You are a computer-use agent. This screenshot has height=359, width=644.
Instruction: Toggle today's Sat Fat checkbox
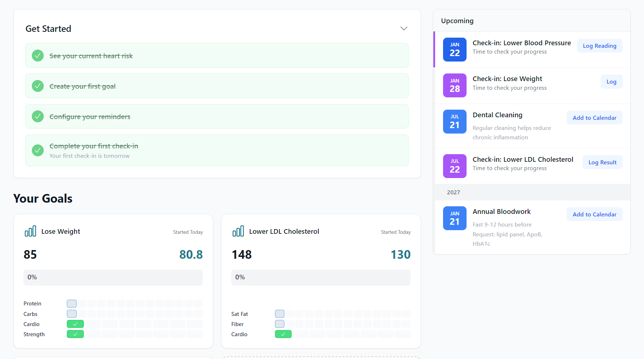click(x=279, y=314)
